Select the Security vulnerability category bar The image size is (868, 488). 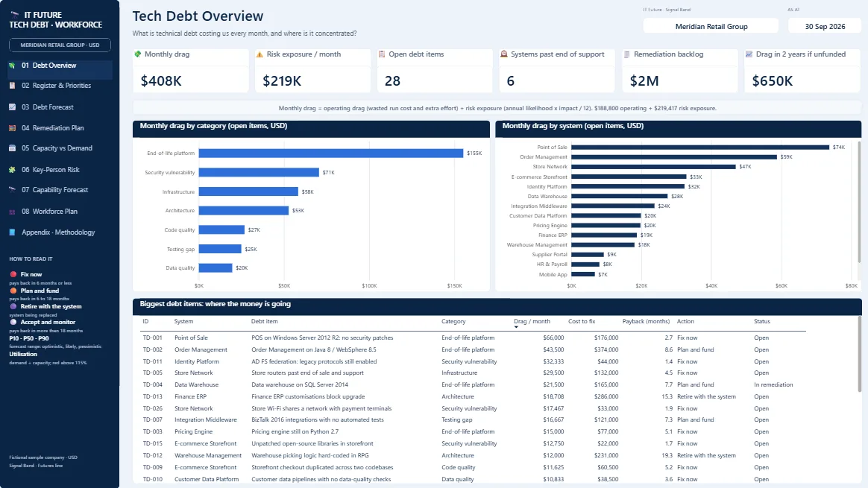click(x=259, y=173)
